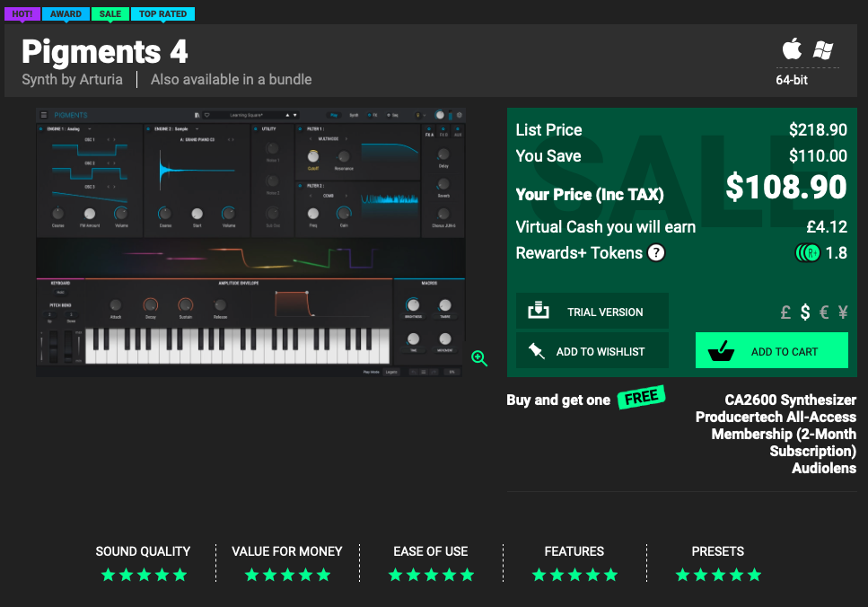This screenshot has width=868, height=607.
Task: Click the wishlist pin icon
Action: 537,350
